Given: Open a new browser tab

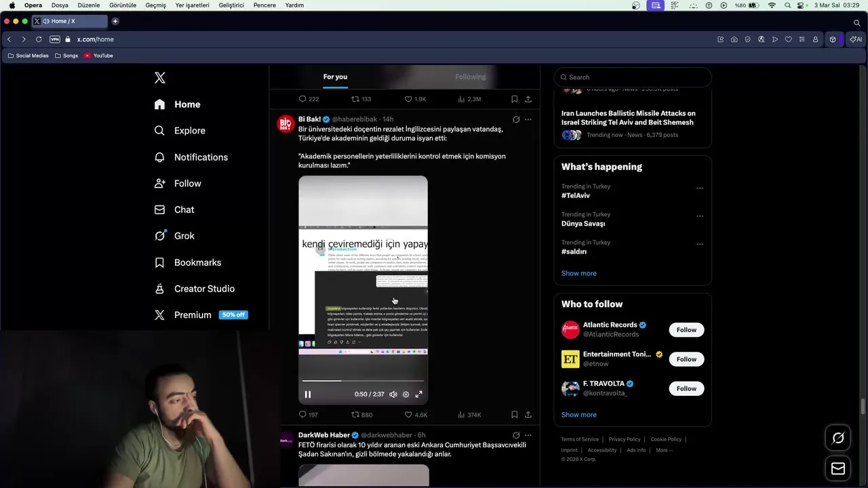Looking at the screenshot, I should [x=115, y=21].
